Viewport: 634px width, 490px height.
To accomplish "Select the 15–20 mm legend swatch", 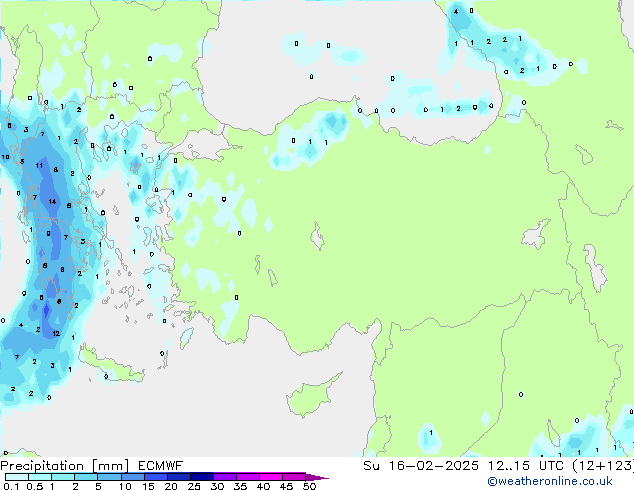I will [155, 477].
